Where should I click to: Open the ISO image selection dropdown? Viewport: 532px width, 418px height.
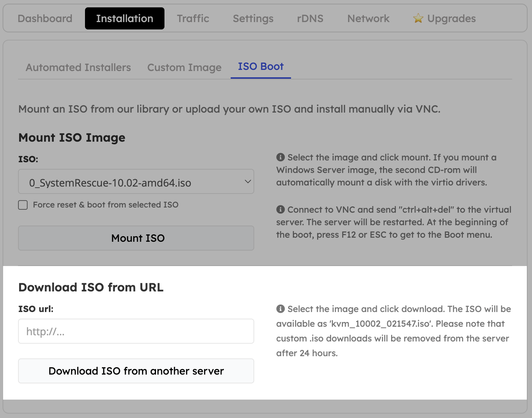(x=136, y=182)
